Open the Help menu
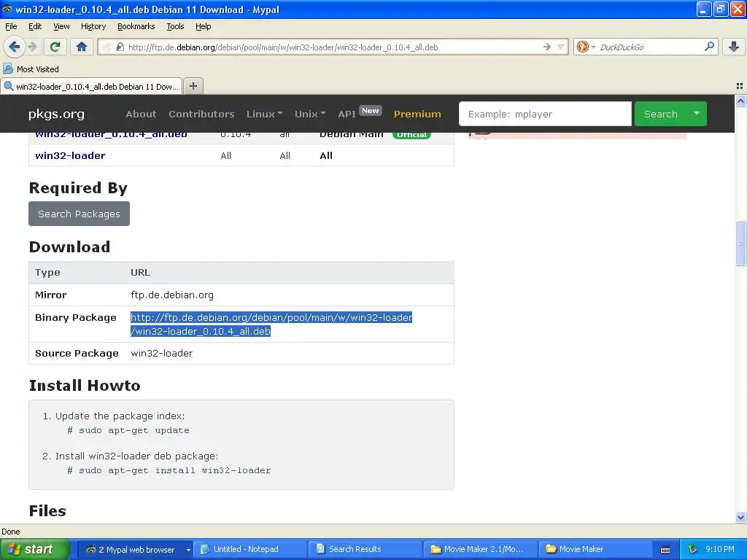The image size is (747, 560). [x=203, y=26]
